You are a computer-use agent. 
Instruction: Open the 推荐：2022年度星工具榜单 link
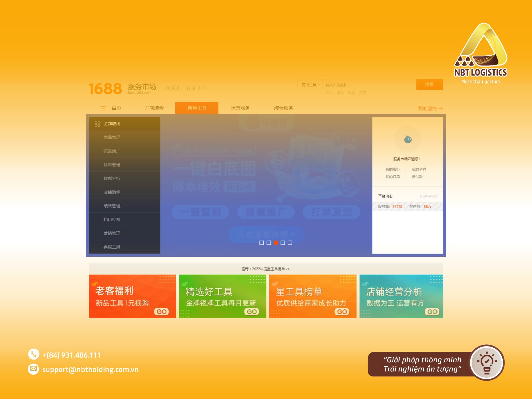(266, 269)
